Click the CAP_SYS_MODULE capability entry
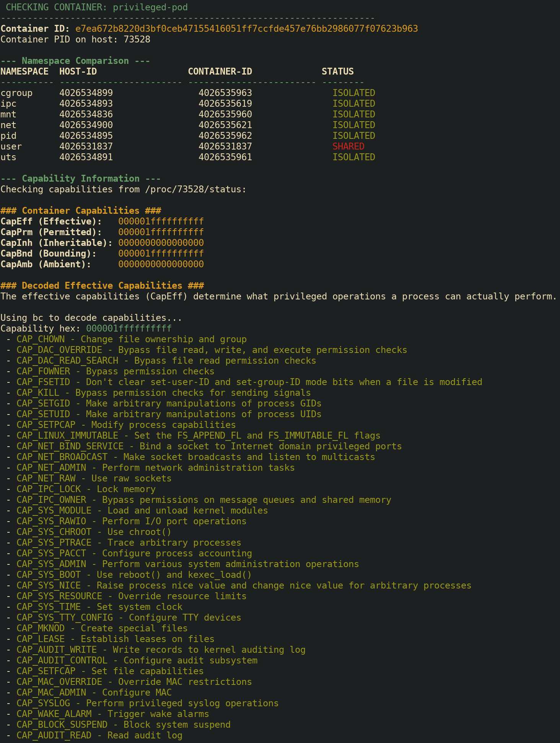Screen dimensions: 560x743 click(x=142, y=511)
